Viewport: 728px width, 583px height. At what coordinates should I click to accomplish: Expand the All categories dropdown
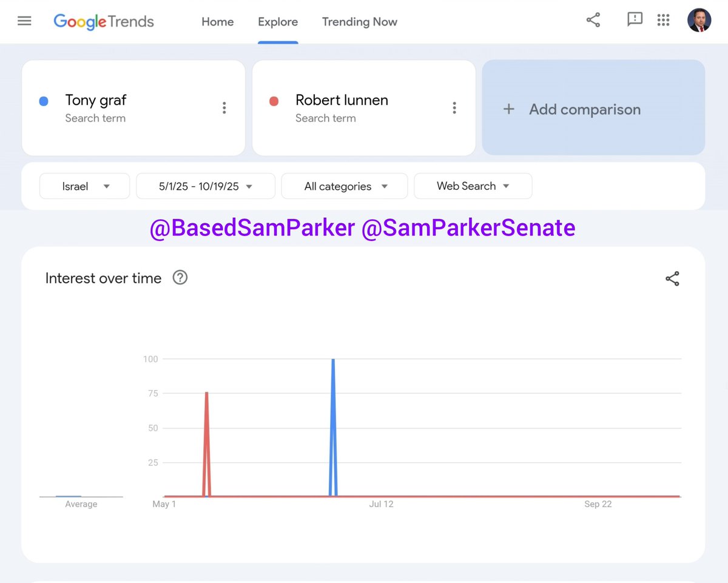tap(345, 186)
